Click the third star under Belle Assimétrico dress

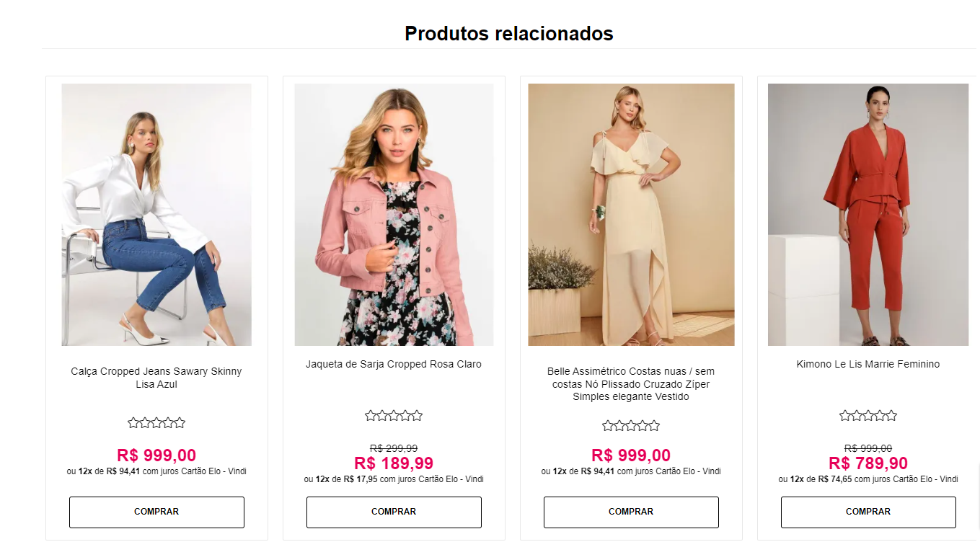[631, 426]
